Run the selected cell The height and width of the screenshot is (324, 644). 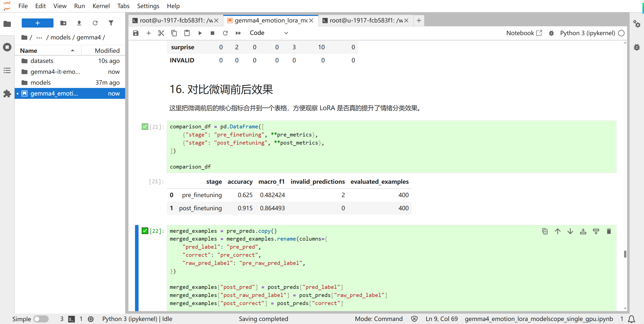(200, 33)
